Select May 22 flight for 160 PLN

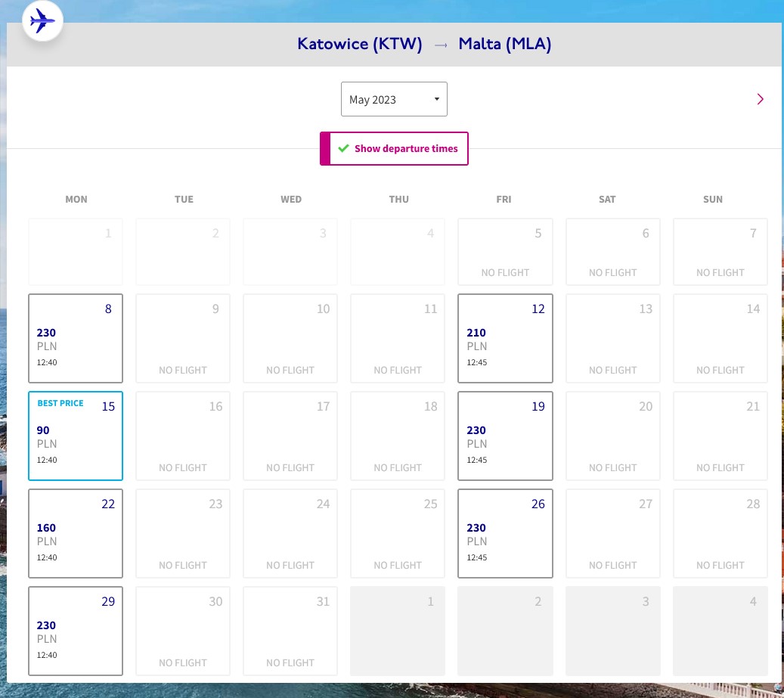(x=76, y=533)
